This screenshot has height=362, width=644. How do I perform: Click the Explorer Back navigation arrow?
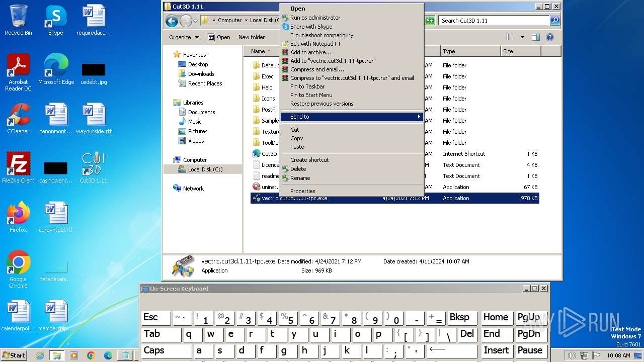click(x=172, y=21)
